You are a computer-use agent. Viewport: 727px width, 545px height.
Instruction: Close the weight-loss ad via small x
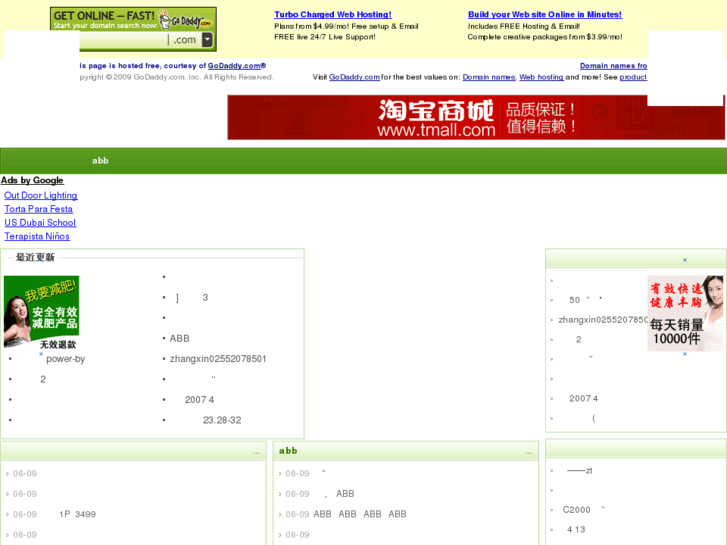[41, 353]
